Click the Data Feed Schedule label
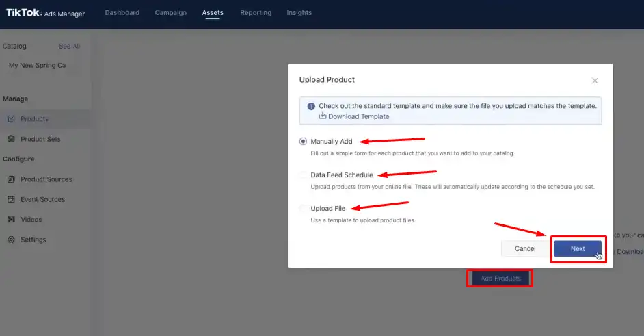The width and height of the screenshot is (644, 336). 342,175
